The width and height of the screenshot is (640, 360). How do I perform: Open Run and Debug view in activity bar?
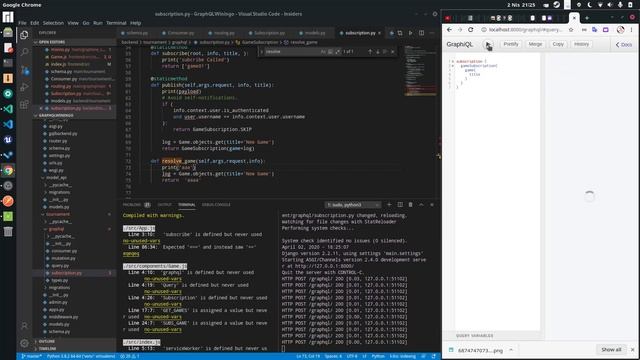coord(24,87)
